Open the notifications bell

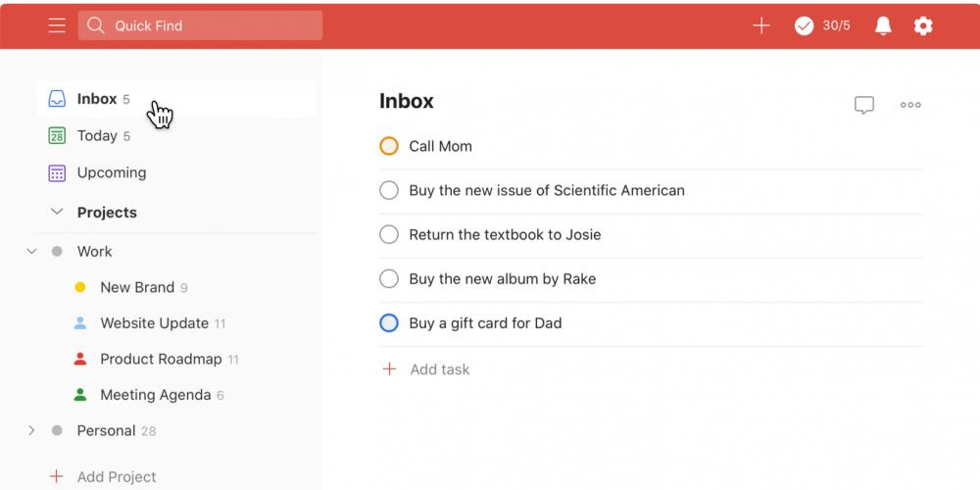(883, 25)
